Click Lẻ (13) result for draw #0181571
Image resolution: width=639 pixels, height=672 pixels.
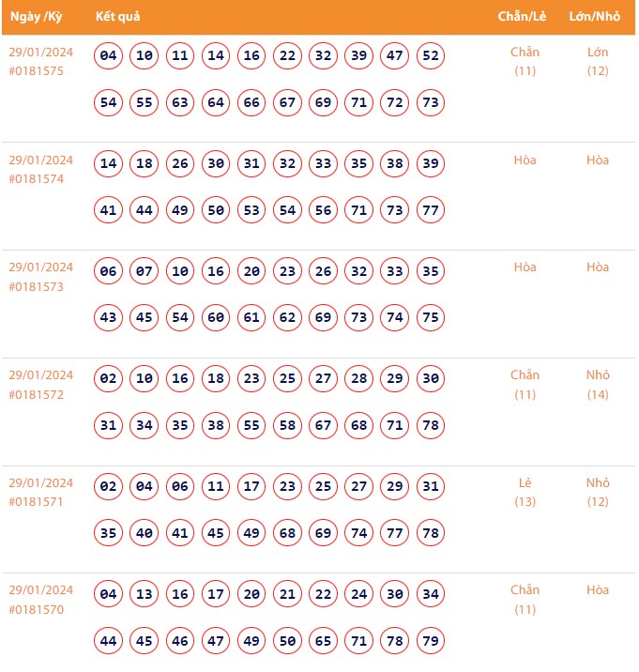(x=525, y=492)
